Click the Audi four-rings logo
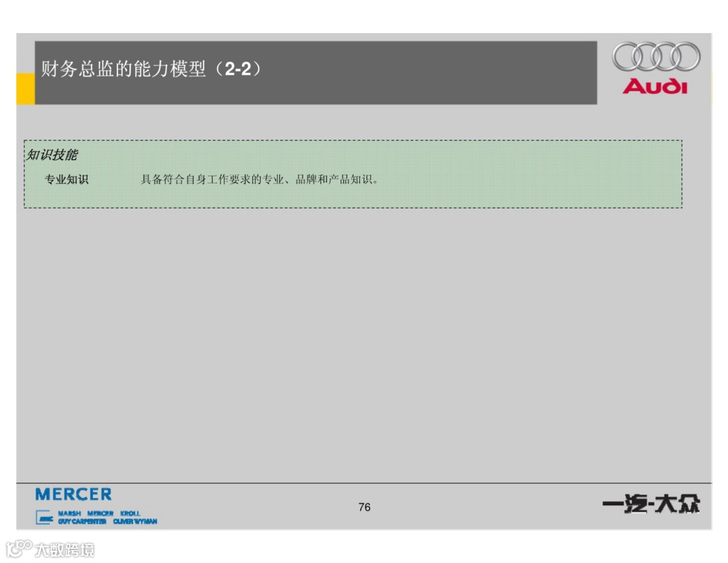Screen dimensions: 728x563 pos(656,57)
